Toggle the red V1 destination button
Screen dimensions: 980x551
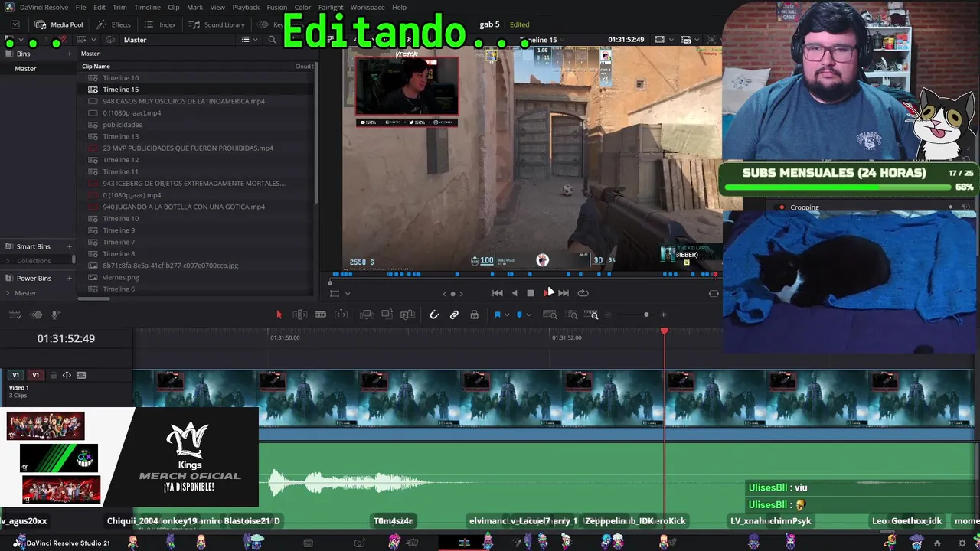[x=35, y=375]
